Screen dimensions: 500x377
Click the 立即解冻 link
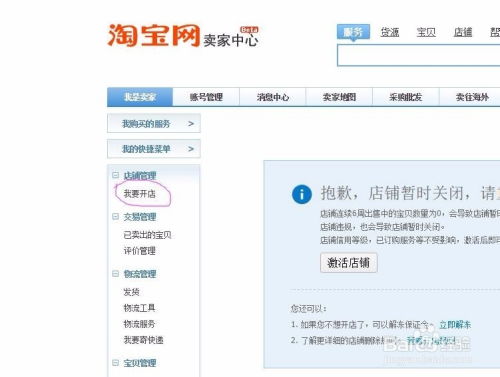[455, 325]
